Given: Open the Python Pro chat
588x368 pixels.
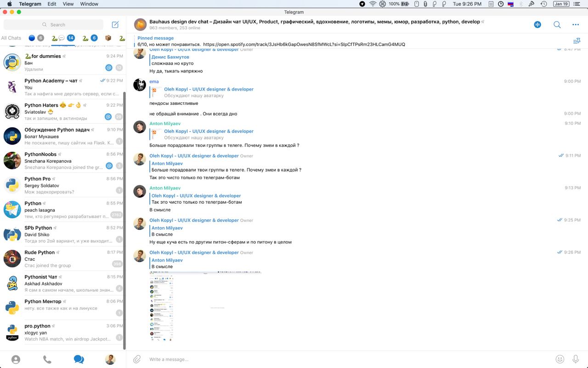Looking at the screenshot, I should [63, 185].
